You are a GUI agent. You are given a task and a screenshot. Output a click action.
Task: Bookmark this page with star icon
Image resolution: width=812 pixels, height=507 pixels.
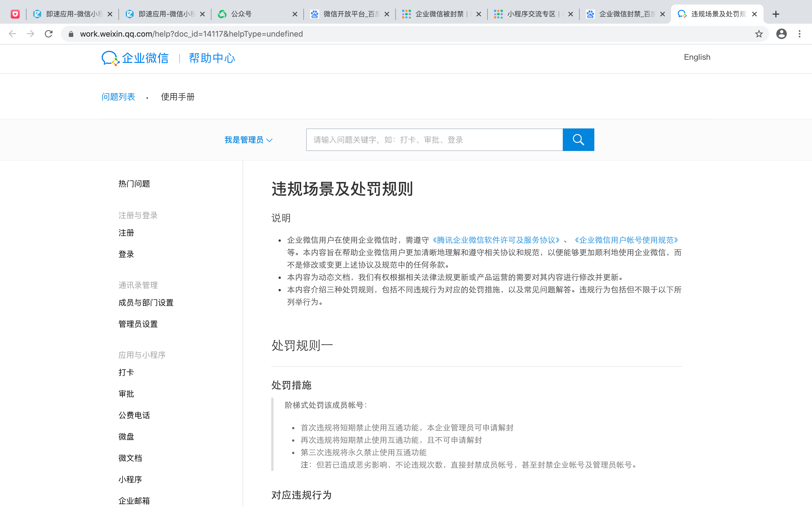[759, 34]
